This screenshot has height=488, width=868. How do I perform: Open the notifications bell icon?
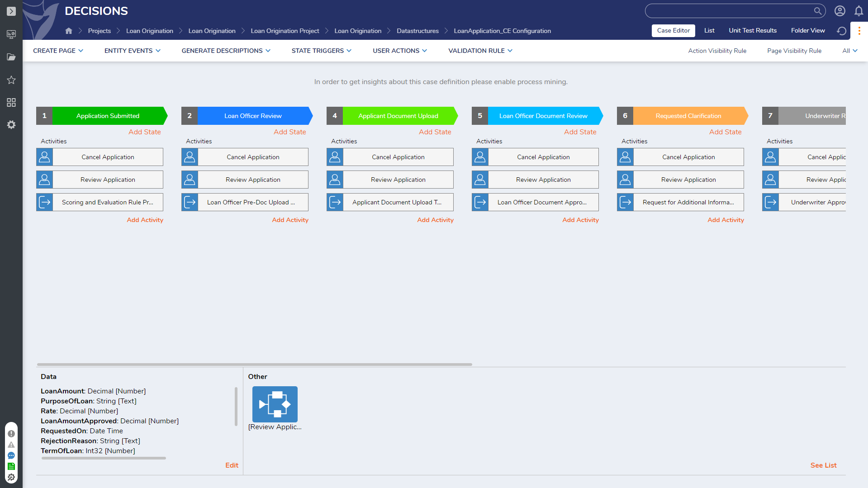(x=859, y=11)
